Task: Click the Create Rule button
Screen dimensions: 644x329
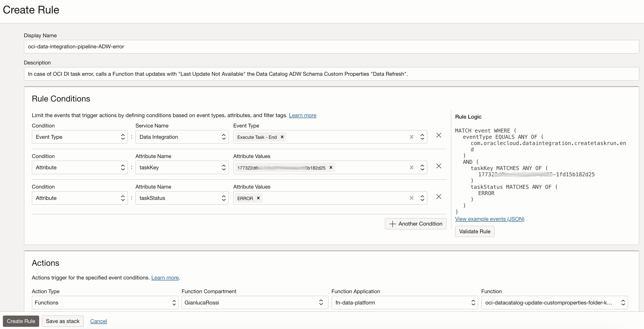Action: pyautogui.click(x=21, y=321)
